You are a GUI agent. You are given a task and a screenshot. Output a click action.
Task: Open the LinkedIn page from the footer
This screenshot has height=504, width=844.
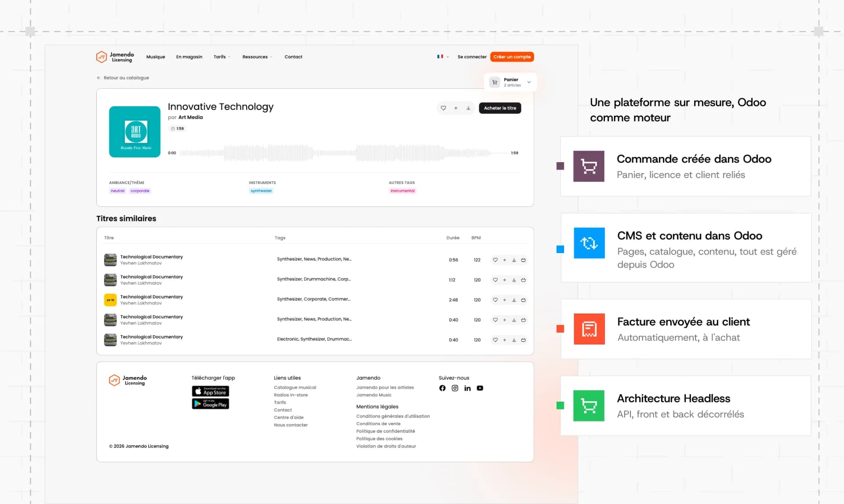click(467, 388)
